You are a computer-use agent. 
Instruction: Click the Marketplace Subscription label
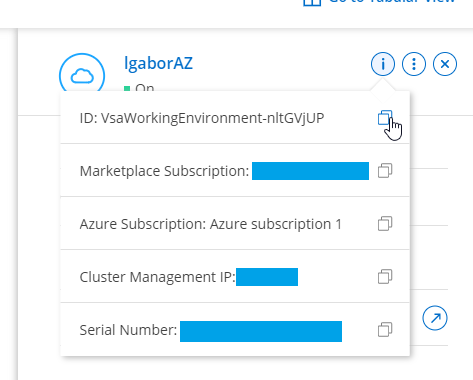click(x=164, y=171)
